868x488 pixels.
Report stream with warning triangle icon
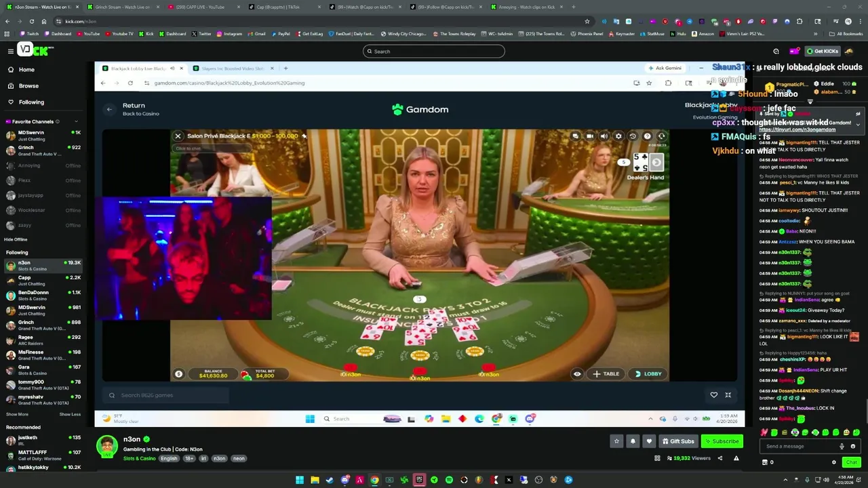736,459
